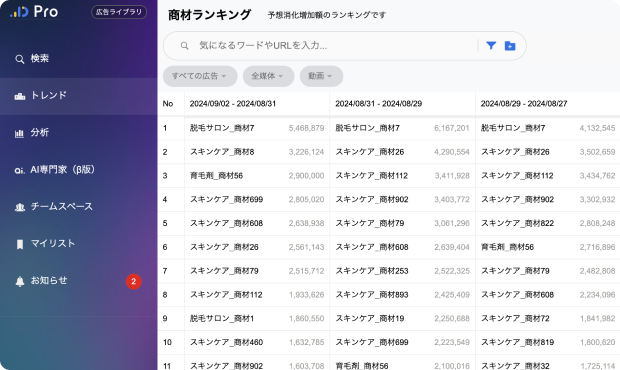Click value 3,061,296
Screen dimensions: 620x370
pyautogui.click(x=452, y=223)
